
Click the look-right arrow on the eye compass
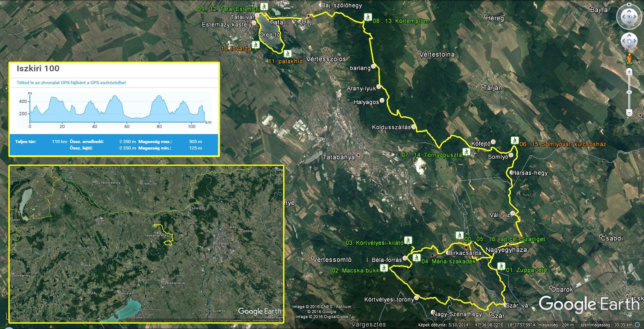pyautogui.click(x=635, y=17)
